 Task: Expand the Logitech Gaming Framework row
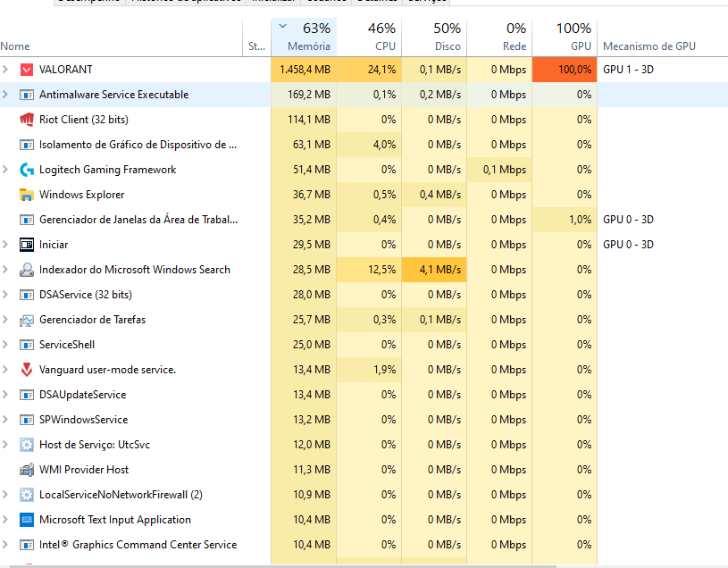(x=5, y=170)
